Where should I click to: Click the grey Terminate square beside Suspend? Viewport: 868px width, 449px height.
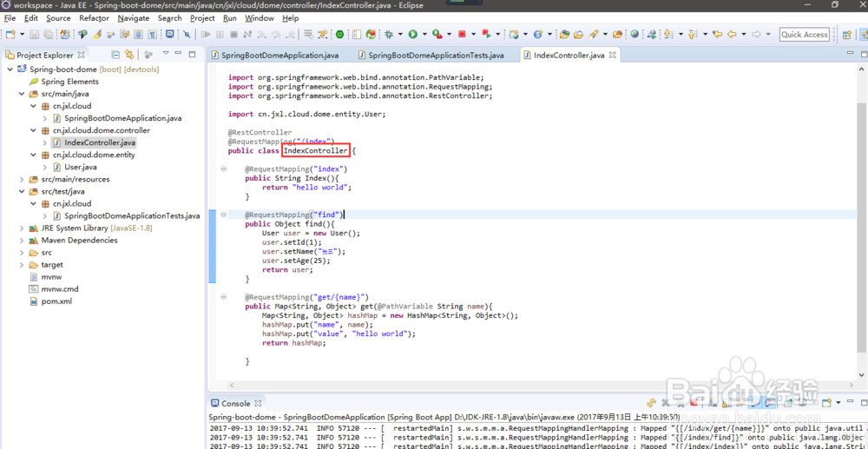[233, 35]
